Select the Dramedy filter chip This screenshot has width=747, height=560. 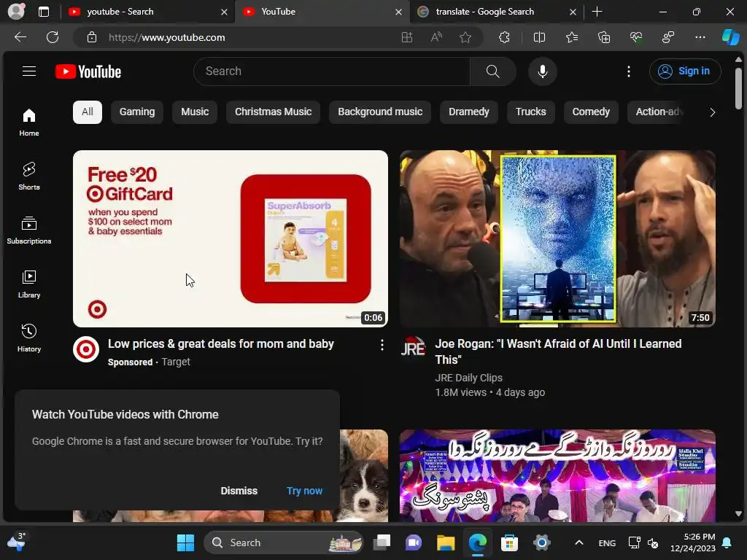tap(469, 112)
